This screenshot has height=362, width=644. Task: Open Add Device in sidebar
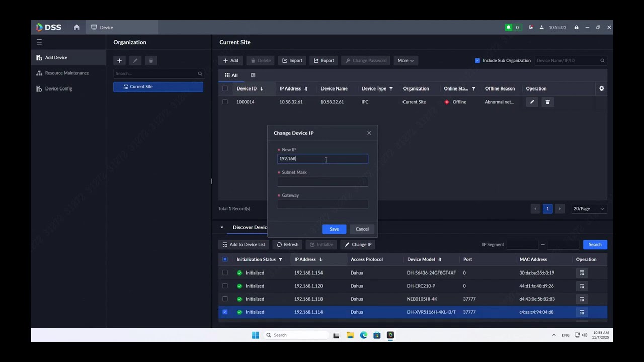coord(68,58)
